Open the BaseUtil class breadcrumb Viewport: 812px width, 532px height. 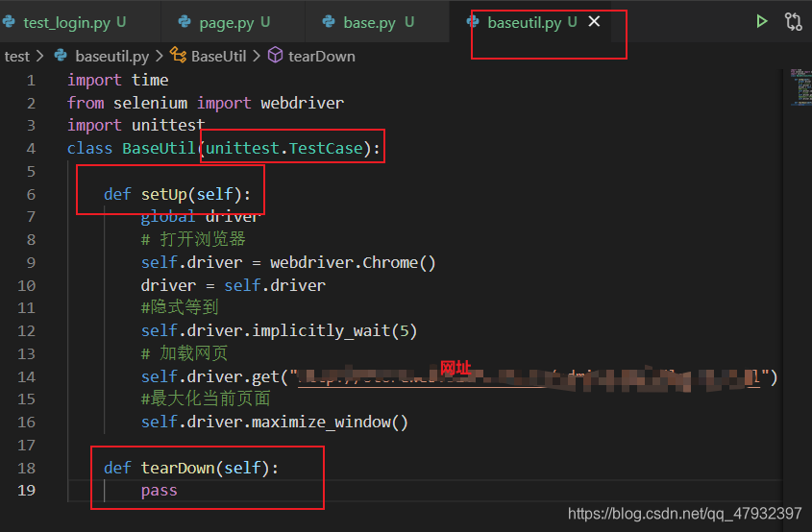coord(218,57)
